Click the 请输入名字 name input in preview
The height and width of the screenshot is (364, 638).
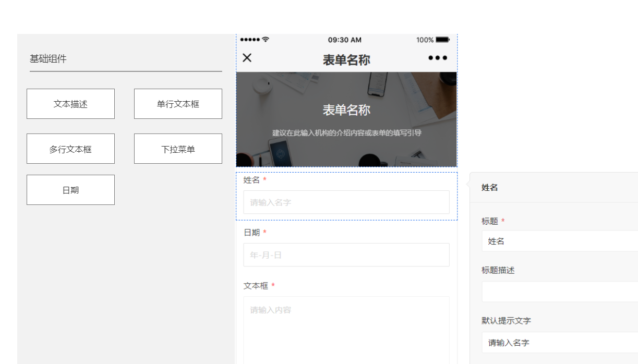[346, 202]
